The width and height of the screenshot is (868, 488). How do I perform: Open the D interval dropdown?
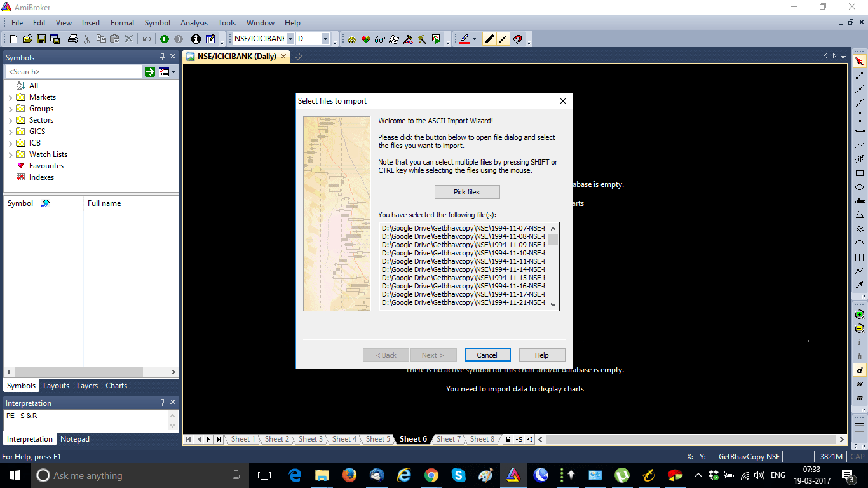click(x=325, y=39)
